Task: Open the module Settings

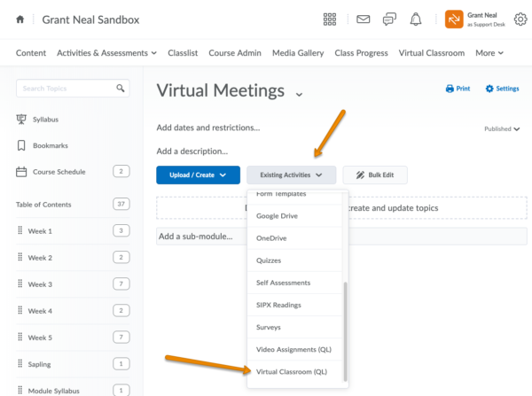Action: pyautogui.click(x=502, y=89)
